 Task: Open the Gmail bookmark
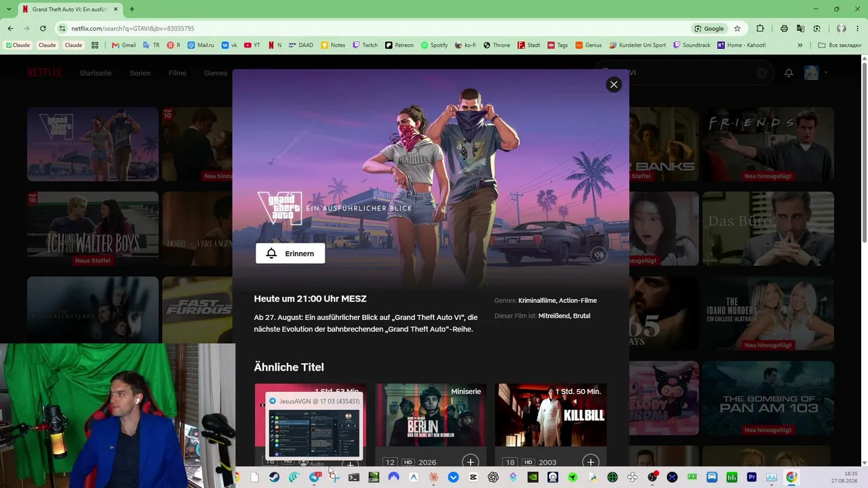(x=124, y=45)
